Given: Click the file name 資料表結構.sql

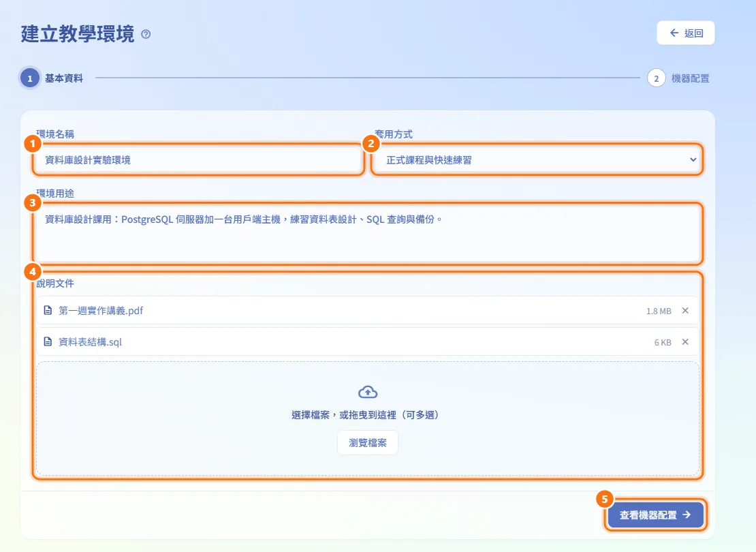Looking at the screenshot, I should pos(90,342).
